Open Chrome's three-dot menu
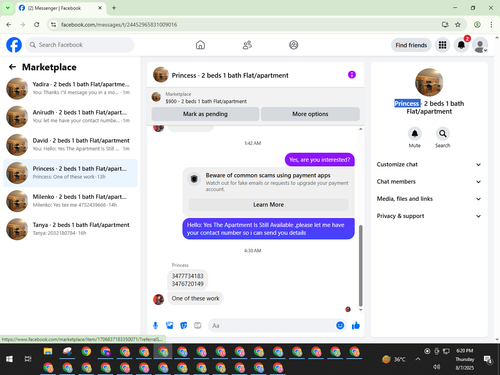The width and height of the screenshot is (500, 375). click(x=491, y=25)
